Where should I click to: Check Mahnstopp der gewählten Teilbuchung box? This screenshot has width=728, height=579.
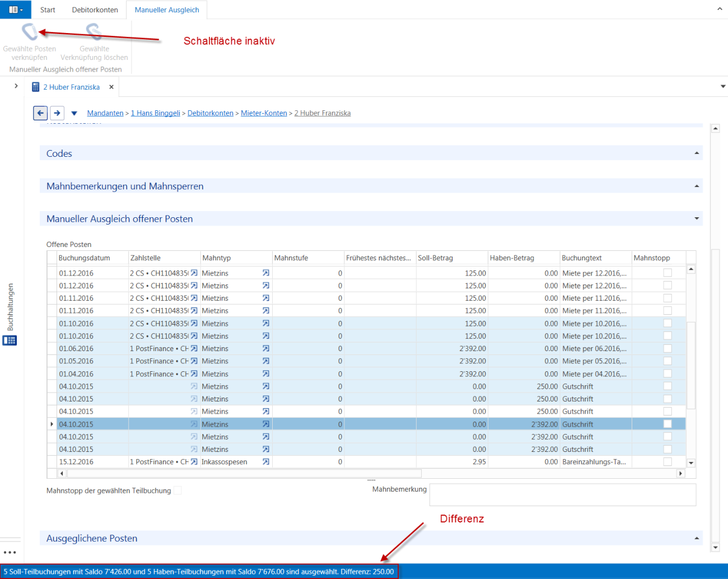[x=178, y=491]
